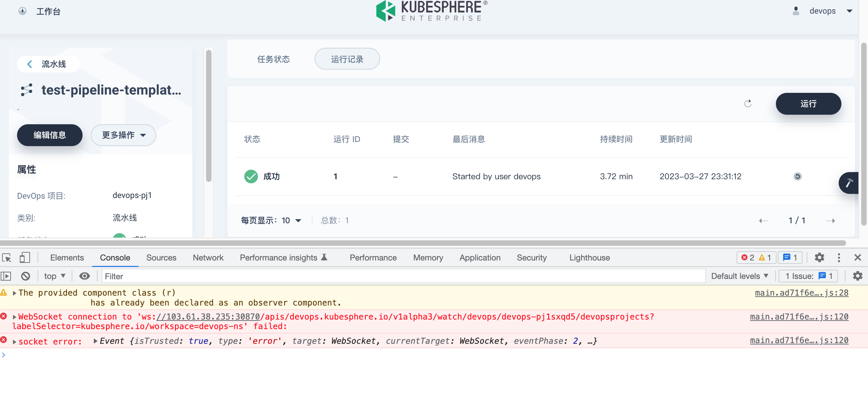This screenshot has height=396, width=868.
Task: Open DevTools settings gear
Action: [x=820, y=258]
